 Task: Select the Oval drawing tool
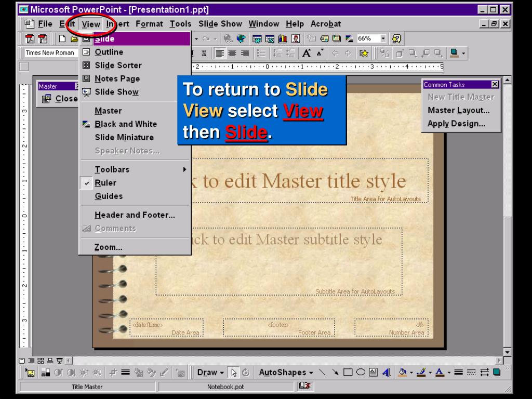coord(361,373)
